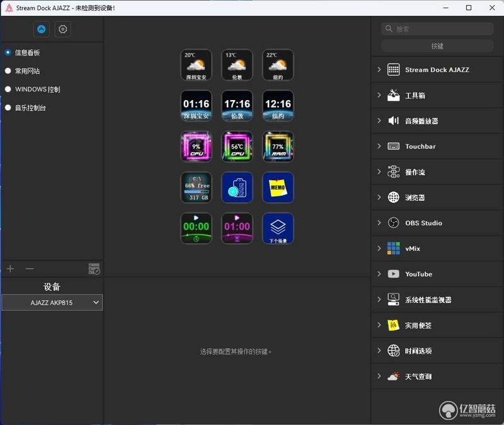
Task: Expand the 浏览器 category chevron
Action: pyautogui.click(x=379, y=197)
